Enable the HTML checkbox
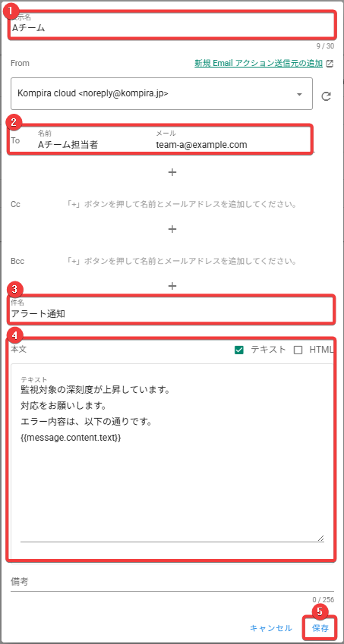 298,350
